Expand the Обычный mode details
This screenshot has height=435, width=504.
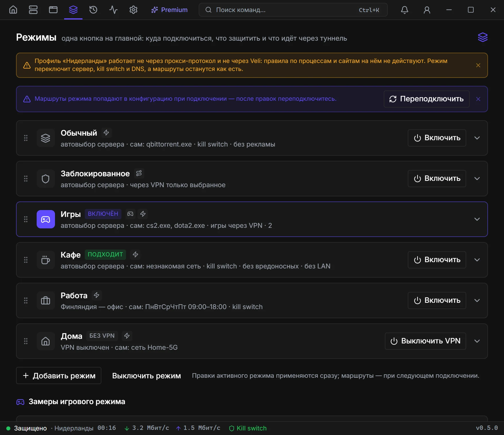coord(477,138)
